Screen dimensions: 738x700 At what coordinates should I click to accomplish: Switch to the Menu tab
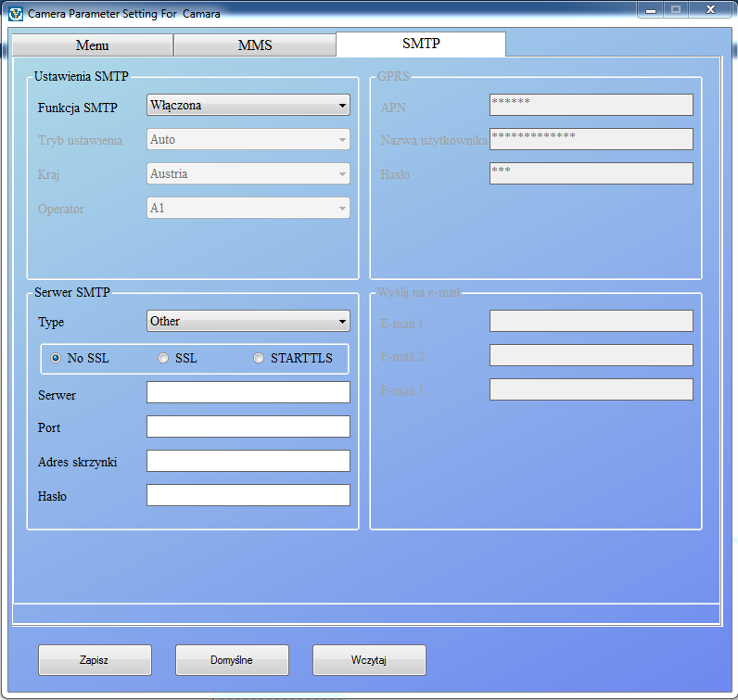click(92, 45)
